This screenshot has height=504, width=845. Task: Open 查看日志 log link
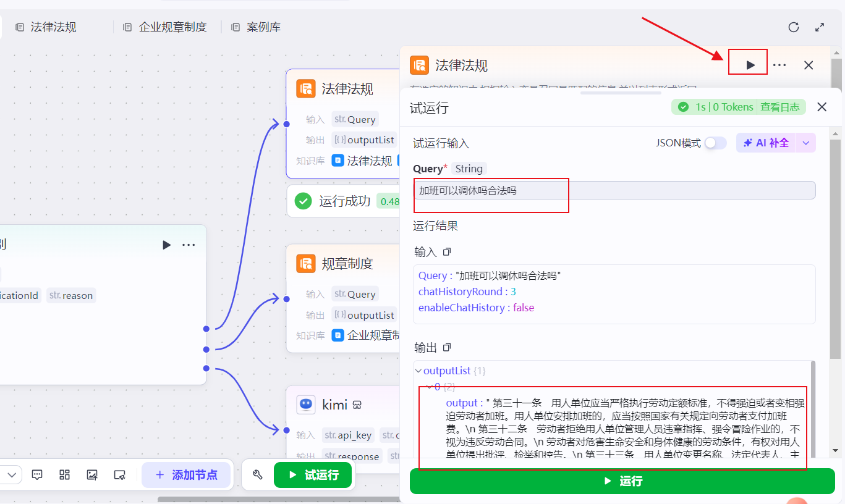[779, 107]
